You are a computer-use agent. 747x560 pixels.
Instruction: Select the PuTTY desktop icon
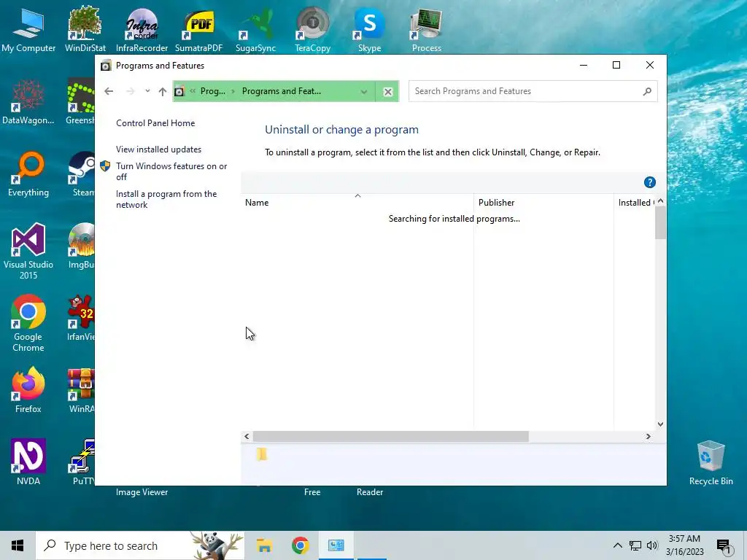pyautogui.click(x=82, y=462)
